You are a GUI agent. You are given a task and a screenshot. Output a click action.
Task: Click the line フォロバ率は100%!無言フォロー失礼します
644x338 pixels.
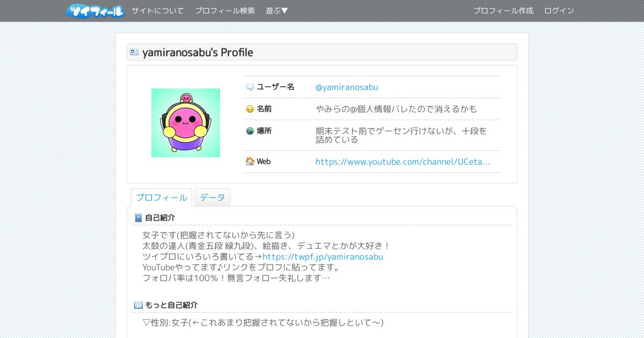[x=232, y=278]
